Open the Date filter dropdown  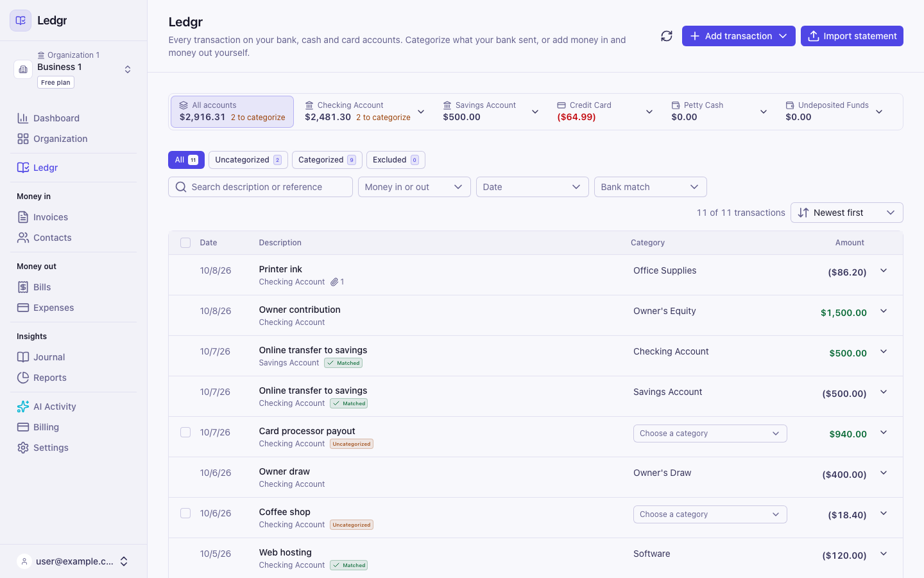tap(532, 187)
